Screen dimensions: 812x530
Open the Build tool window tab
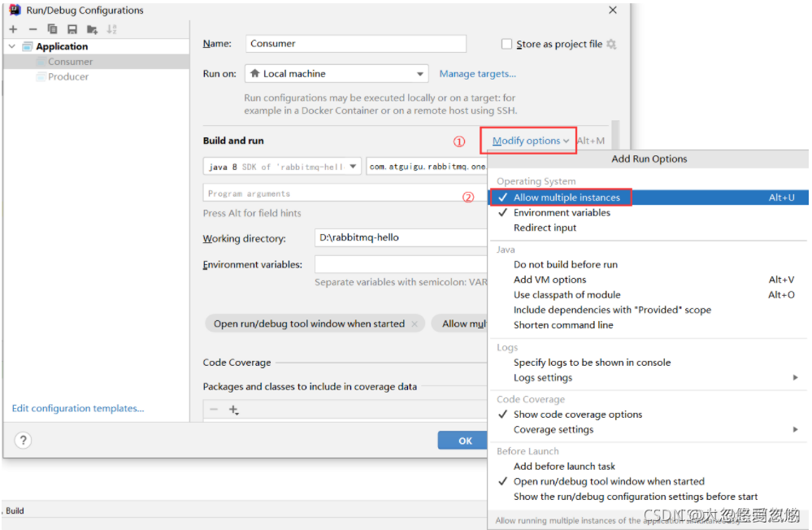pos(15,510)
